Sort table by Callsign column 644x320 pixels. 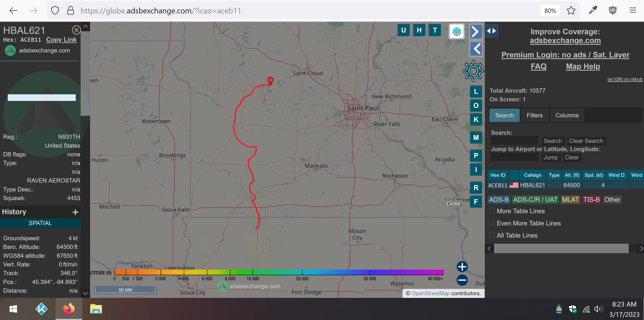(x=532, y=175)
